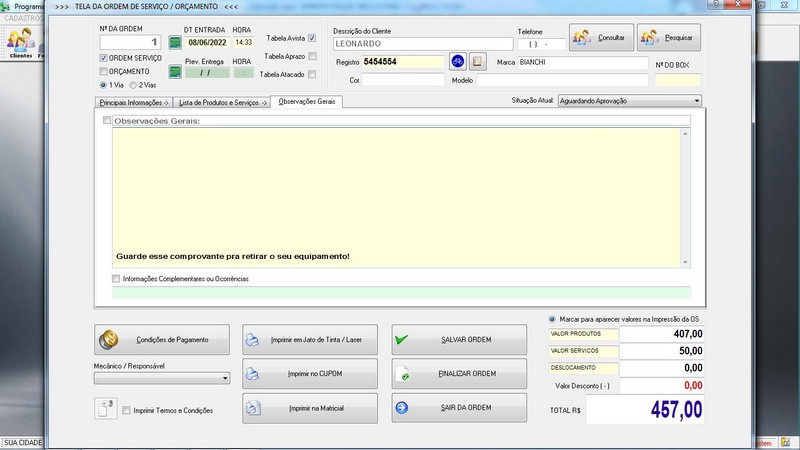Tick Imprimir Termos e Condições checkbox
The width and height of the screenshot is (800, 450).
pyautogui.click(x=126, y=410)
